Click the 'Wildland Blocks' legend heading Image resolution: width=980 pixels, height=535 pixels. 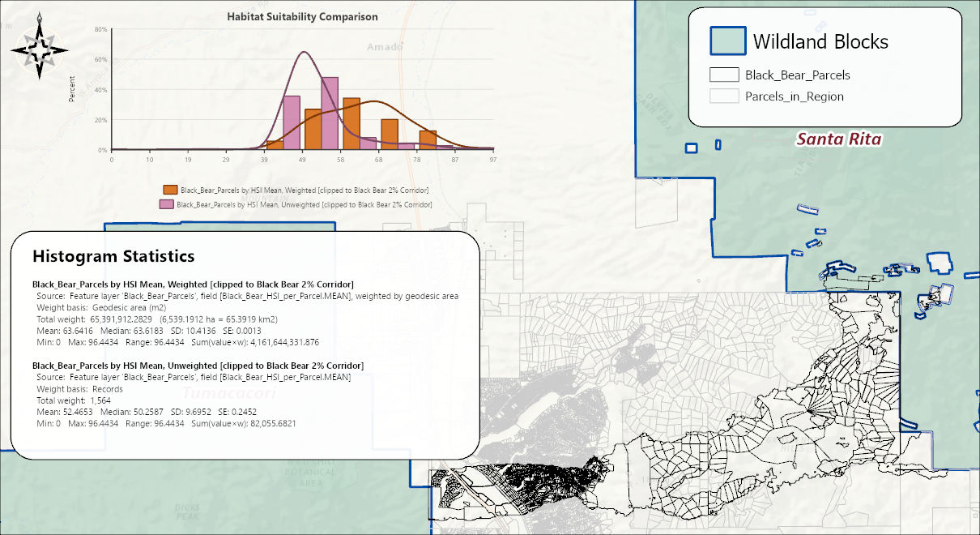coord(820,41)
